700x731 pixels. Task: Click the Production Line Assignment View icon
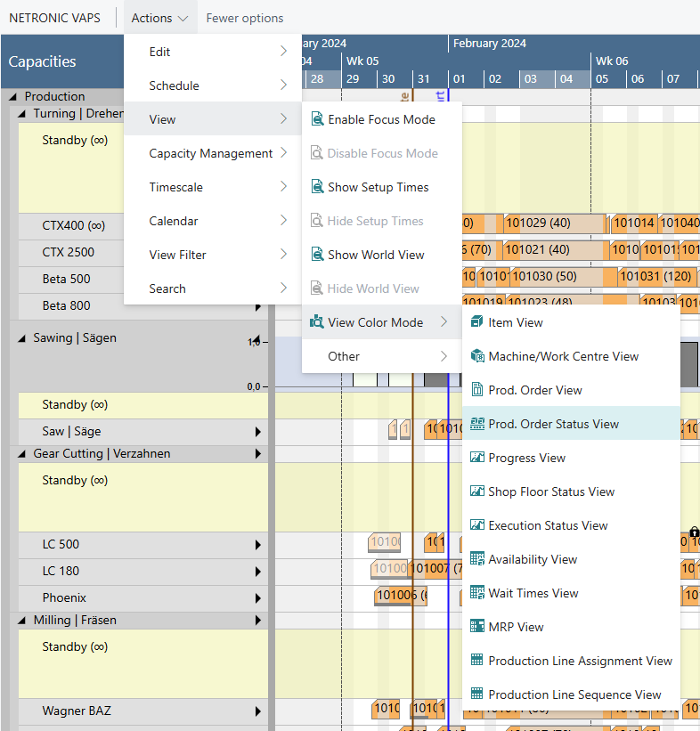pos(477,660)
